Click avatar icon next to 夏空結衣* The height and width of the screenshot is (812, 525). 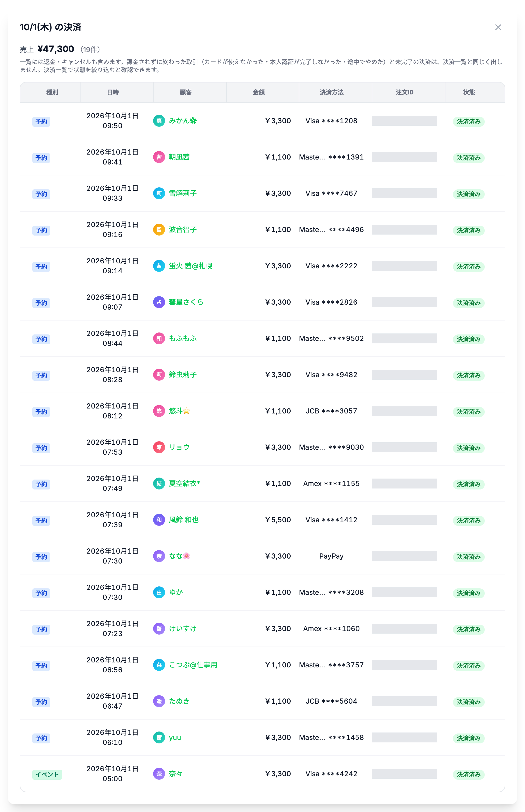(159, 484)
